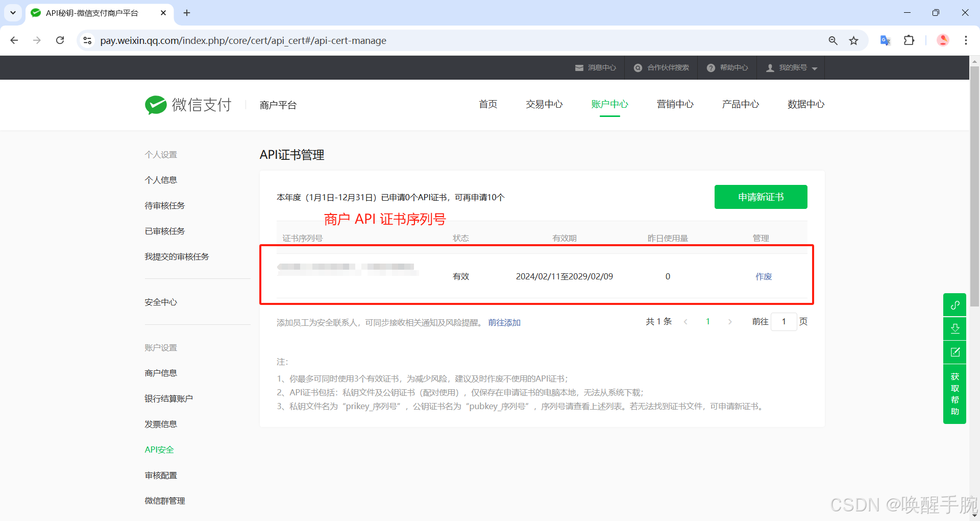This screenshot has height=521, width=980.
Task: Open 合作伙伴搜索 in top bar
Action: 661,67
